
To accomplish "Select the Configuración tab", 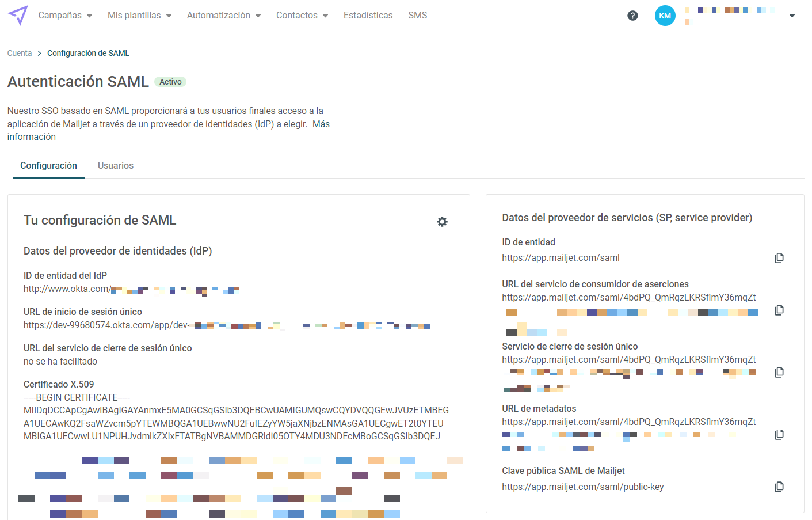I will tap(48, 166).
